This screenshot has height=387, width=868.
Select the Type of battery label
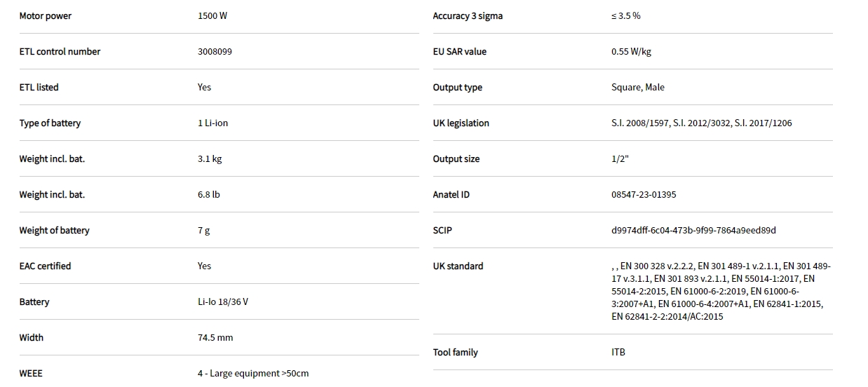click(x=50, y=123)
